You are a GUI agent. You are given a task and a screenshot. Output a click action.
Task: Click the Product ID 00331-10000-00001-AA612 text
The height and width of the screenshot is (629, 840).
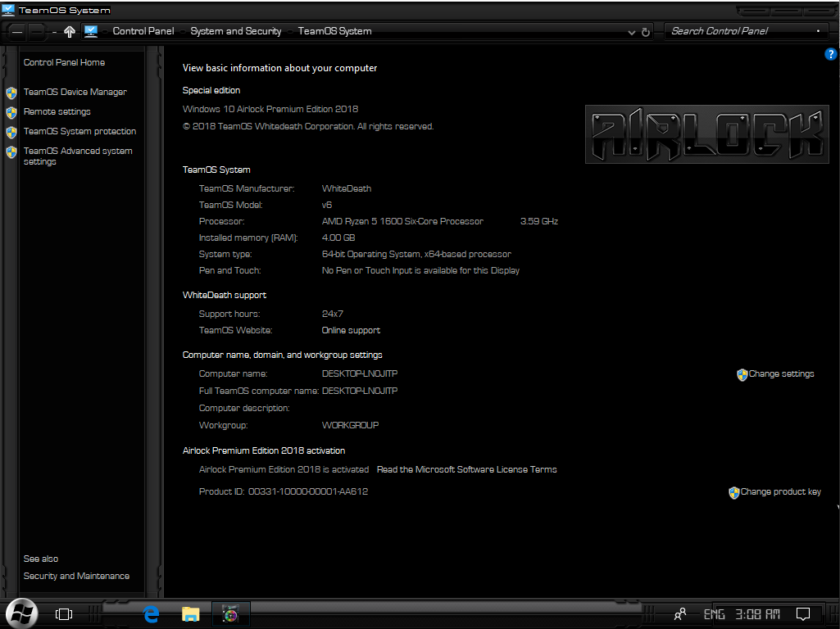(x=284, y=491)
